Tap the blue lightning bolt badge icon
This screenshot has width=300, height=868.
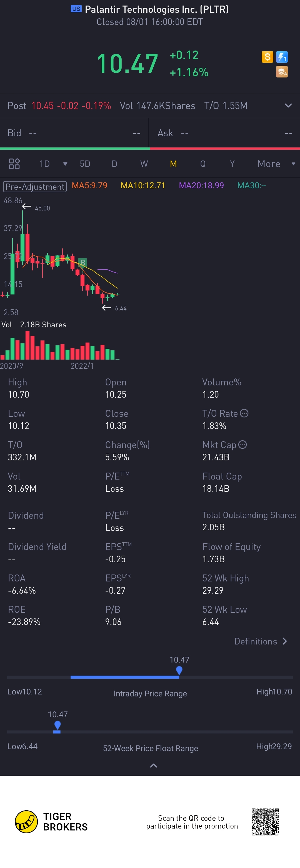click(x=282, y=57)
